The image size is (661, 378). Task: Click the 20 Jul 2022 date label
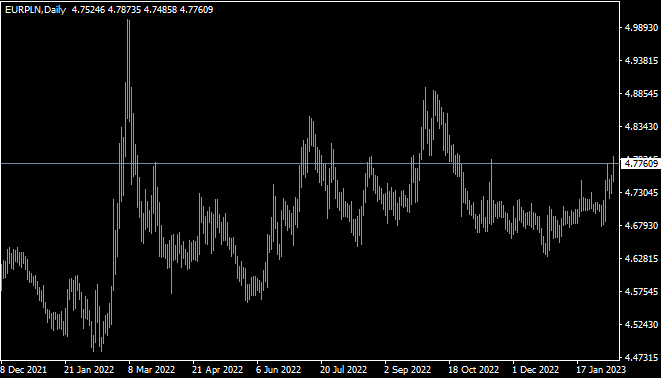[344, 370]
